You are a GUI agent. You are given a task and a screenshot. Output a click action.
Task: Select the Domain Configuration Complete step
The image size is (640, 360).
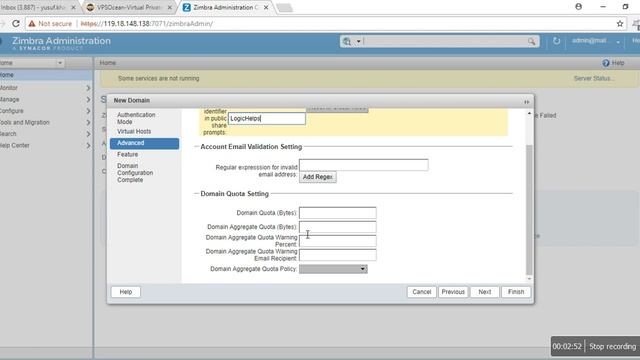click(x=135, y=173)
